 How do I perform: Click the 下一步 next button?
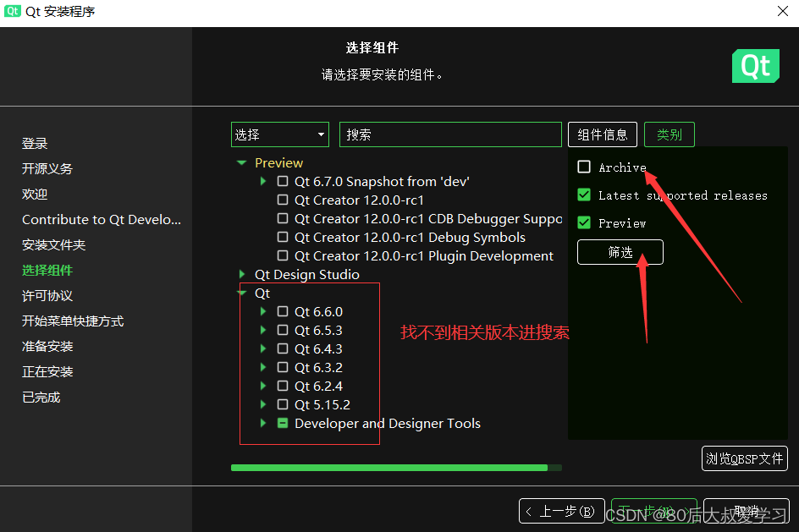pos(653,511)
